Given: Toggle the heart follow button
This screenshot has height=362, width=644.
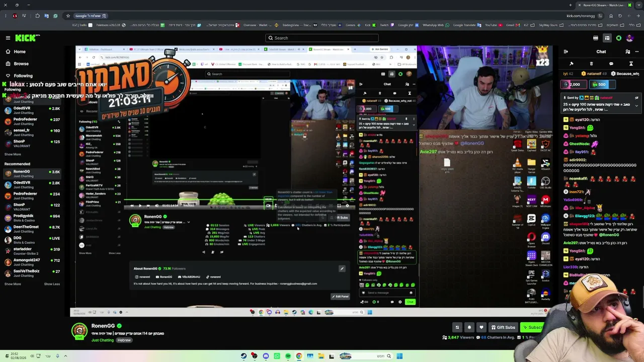Looking at the screenshot, I should (481, 327).
